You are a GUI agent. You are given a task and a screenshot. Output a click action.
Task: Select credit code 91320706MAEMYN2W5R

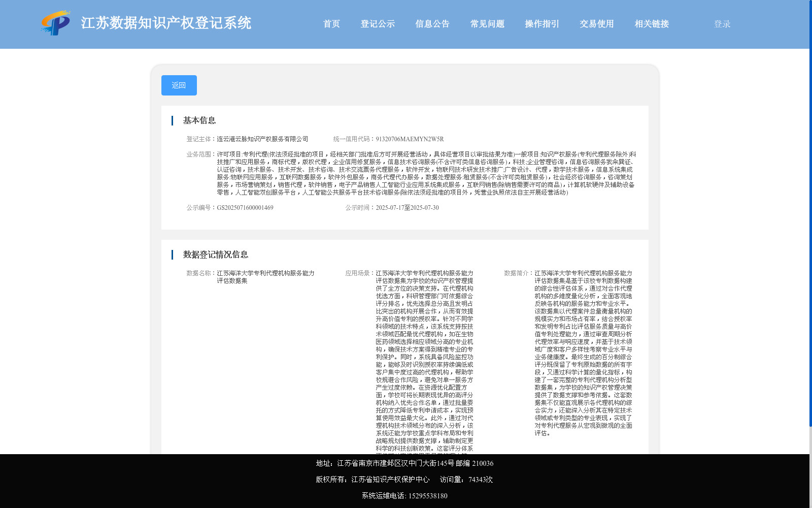pos(410,139)
